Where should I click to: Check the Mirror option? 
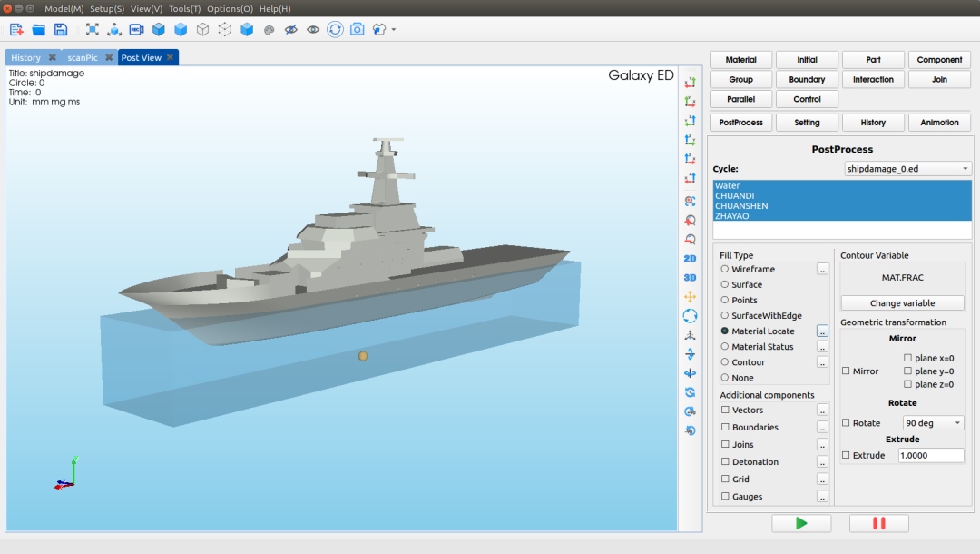click(x=847, y=371)
